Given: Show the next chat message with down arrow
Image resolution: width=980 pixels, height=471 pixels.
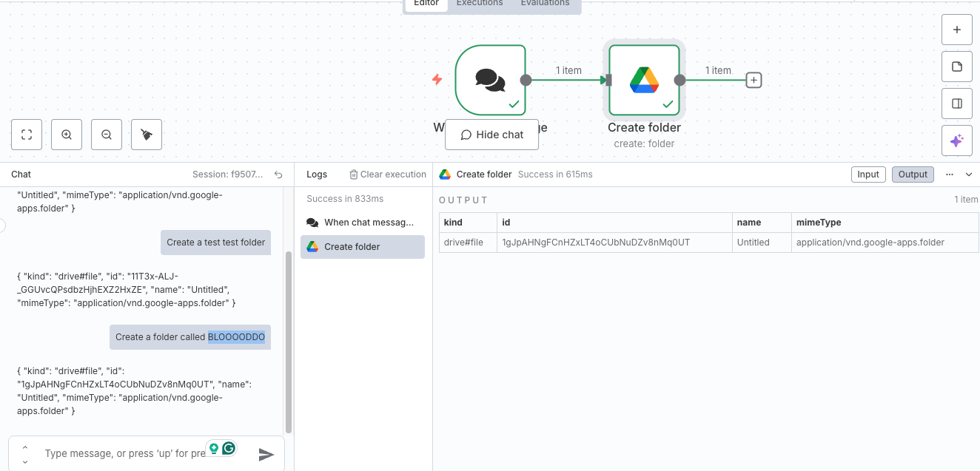Looking at the screenshot, I should [x=24, y=461].
